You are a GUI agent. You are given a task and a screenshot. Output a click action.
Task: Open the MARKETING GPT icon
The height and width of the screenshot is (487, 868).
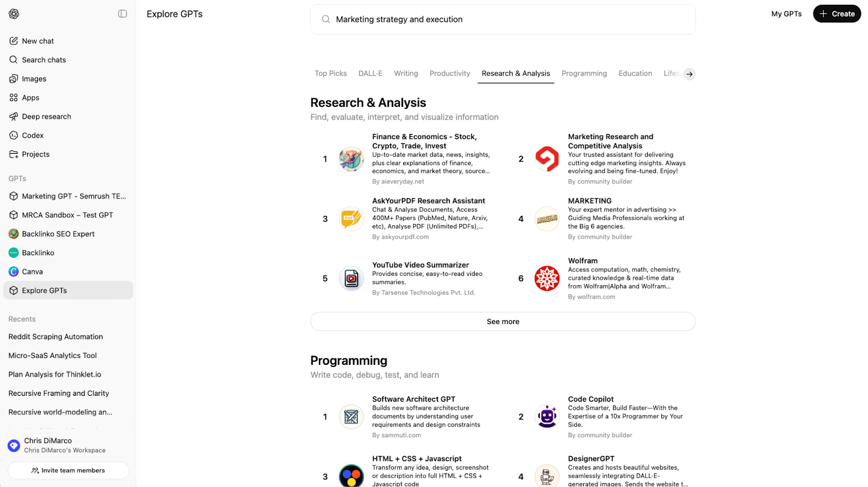coord(547,219)
